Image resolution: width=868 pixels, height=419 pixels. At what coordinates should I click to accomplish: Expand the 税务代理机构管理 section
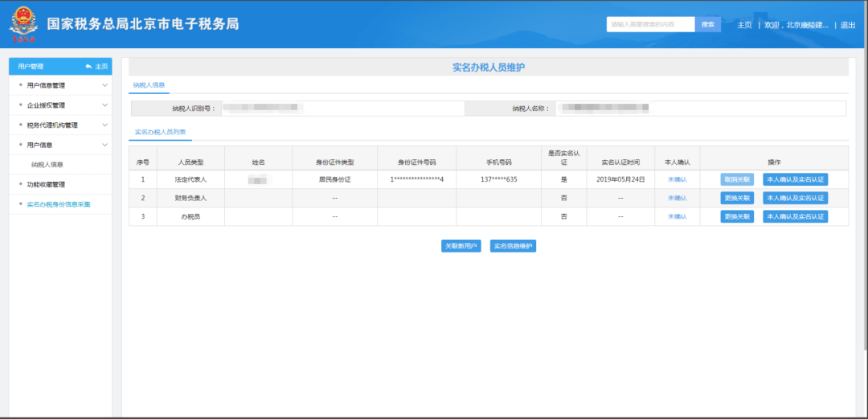(60, 125)
